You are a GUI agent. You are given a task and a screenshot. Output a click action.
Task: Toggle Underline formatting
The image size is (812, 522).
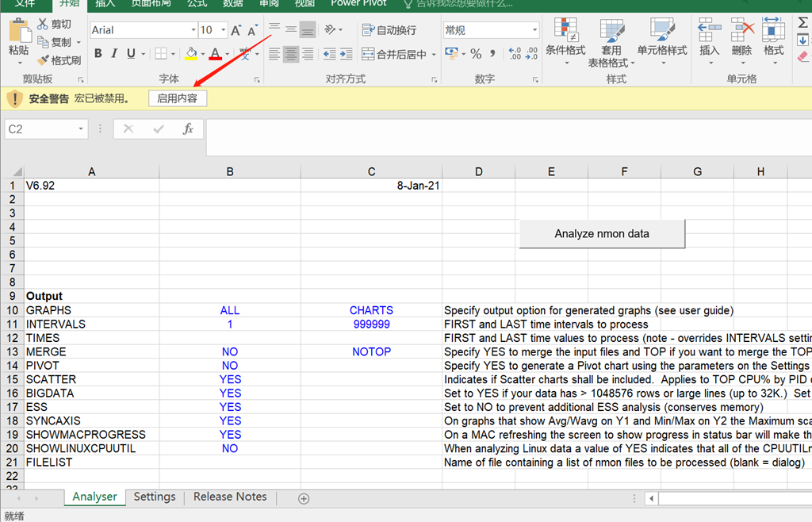131,53
